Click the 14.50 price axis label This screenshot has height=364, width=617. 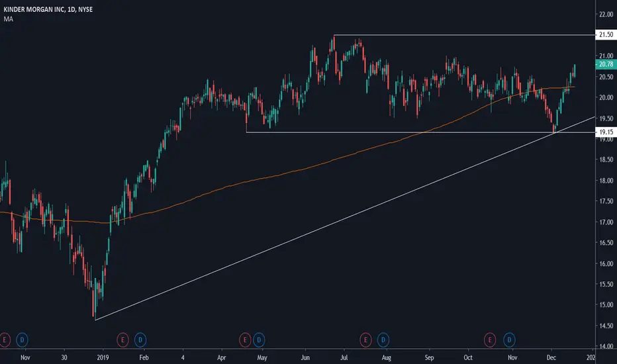(x=606, y=326)
